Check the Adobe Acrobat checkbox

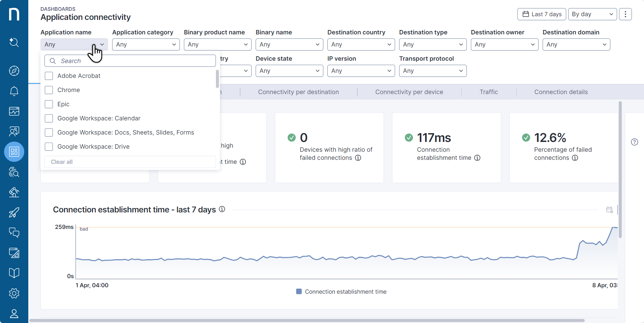point(49,76)
